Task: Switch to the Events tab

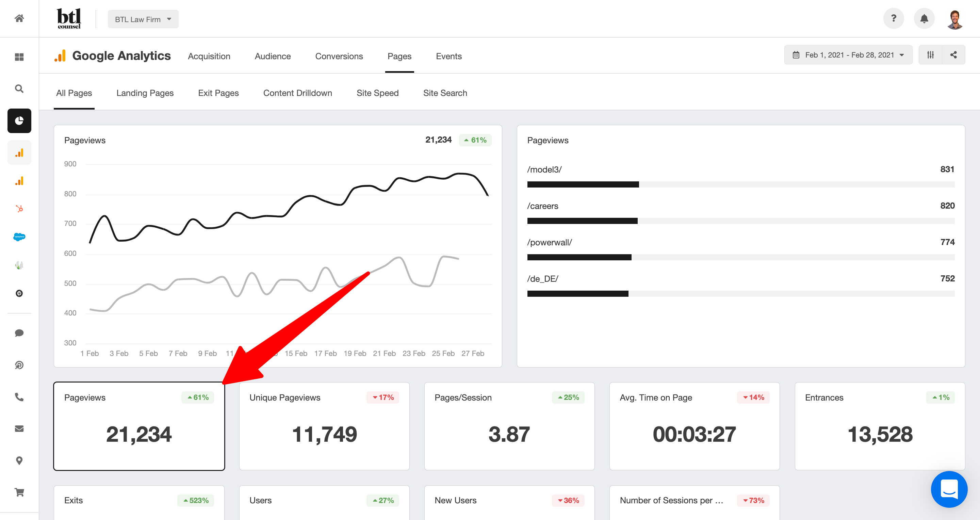Action: click(x=448, y=56)
